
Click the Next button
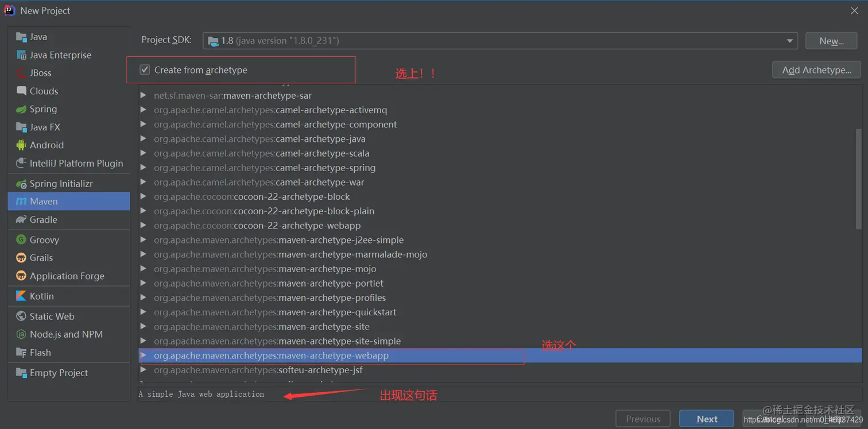coord(707,419)
